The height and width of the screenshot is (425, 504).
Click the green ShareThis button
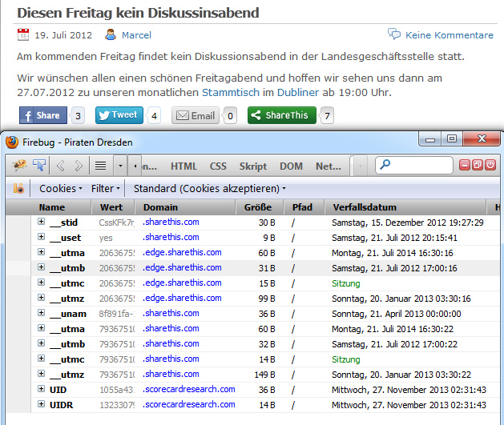click(282, 115)
